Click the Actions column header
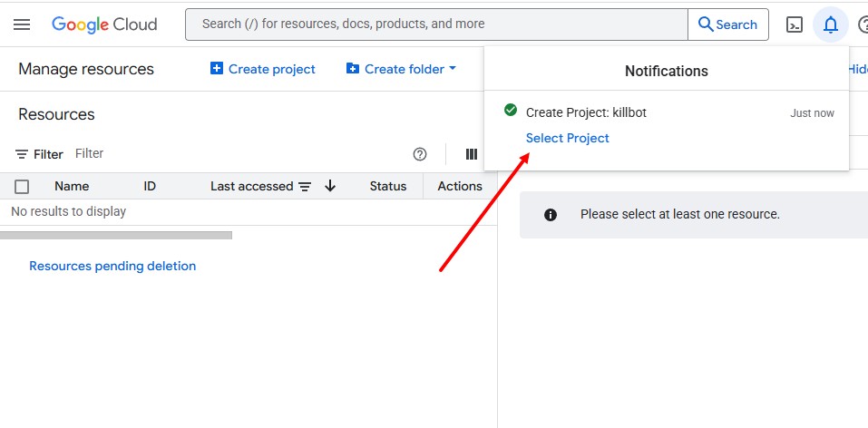868x428 pixels. tap(460, 187)
